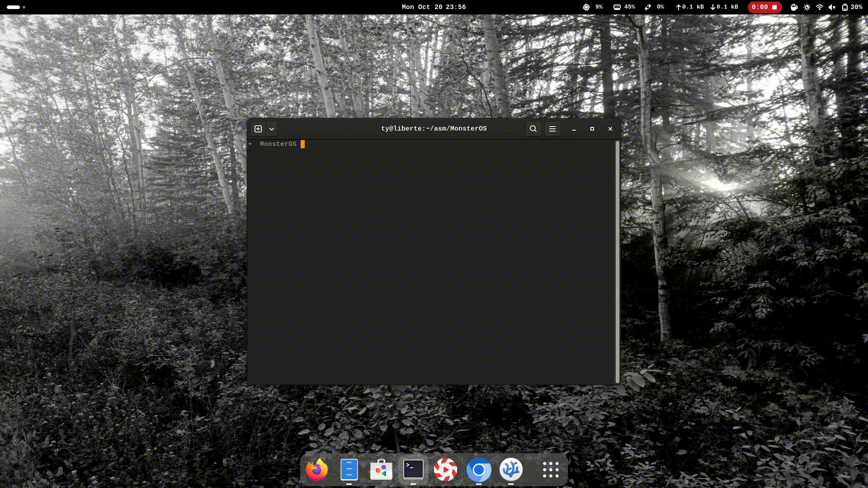The image size is (868, 488).
Task: Open the Wi-Fi status indicator
Action: [820, 7]
